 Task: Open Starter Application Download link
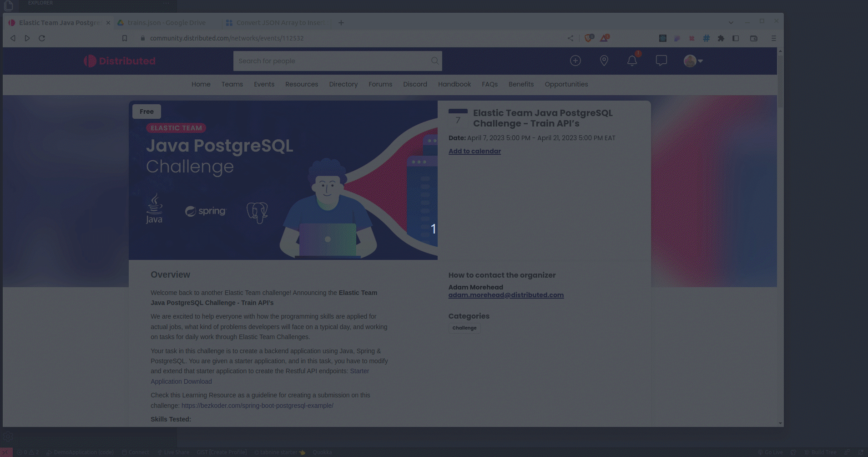(x=260, y=376)
